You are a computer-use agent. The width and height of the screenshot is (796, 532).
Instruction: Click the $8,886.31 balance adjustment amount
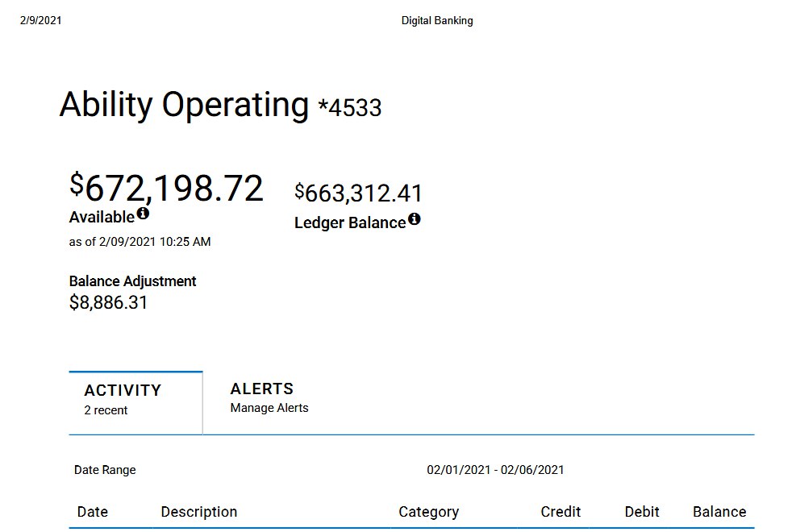tap(108, 303)
